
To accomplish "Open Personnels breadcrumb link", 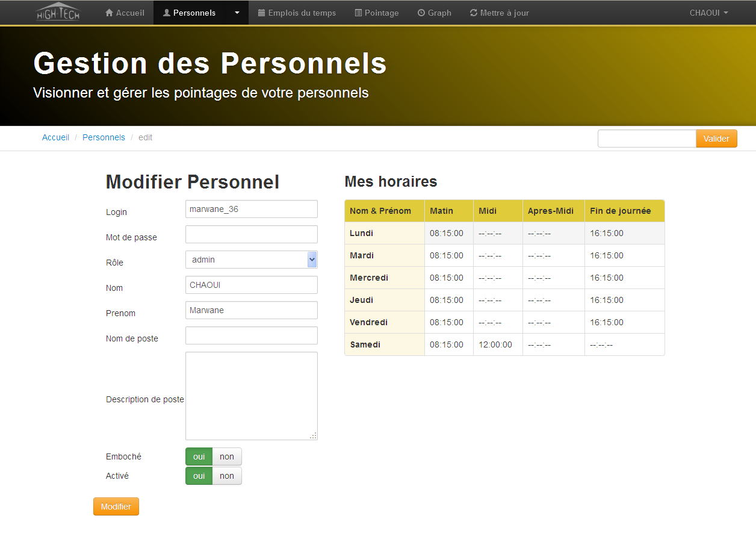I will point(104,137).
